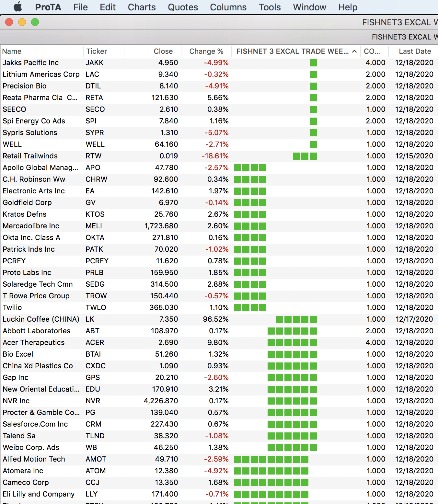438x504 pixels.
Task: Select the SEECO row name
Action: (15, 109)
